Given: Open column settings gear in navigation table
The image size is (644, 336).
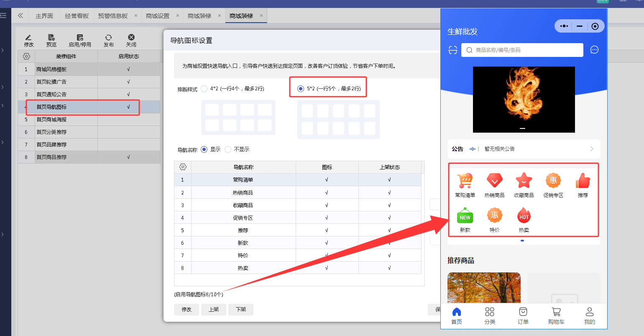Looking at the screenshot, I should pos(183,167).
